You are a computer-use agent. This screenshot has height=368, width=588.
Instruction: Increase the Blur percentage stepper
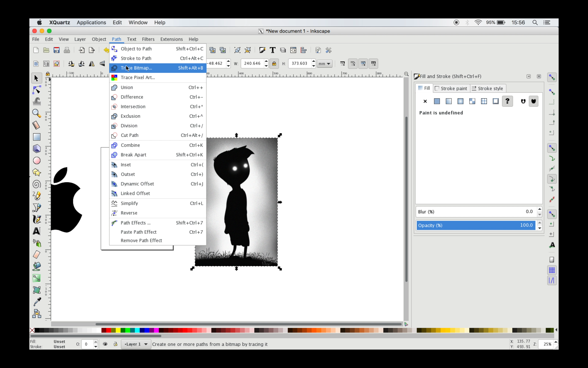tap(540, 209)
